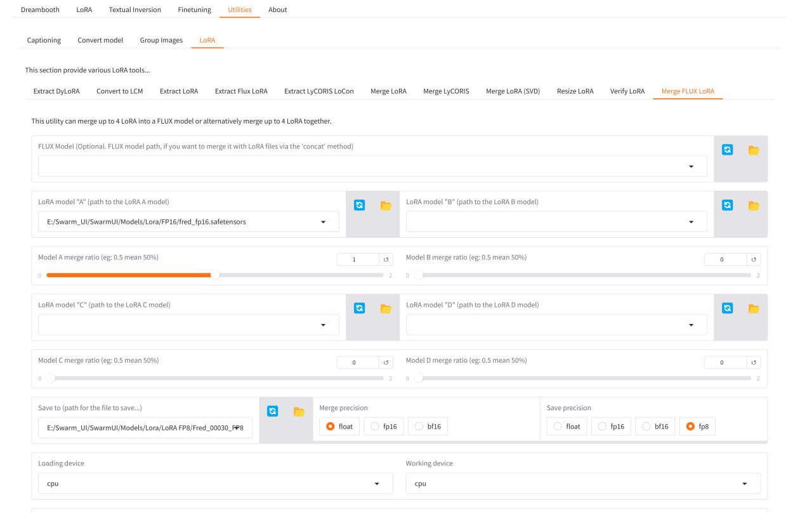
Task: Open folder browser for LoRA model "D"
Action: point(754,308)
